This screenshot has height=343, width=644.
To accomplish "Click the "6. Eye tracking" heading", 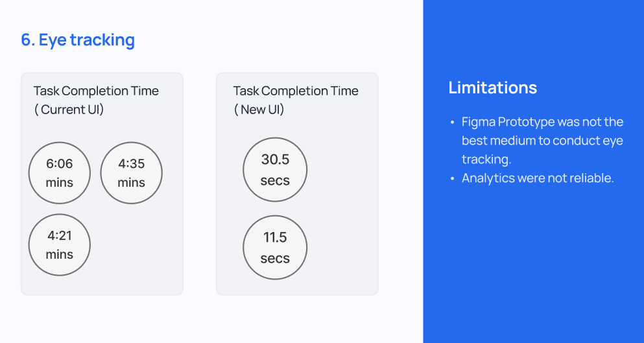I will 78,40.
